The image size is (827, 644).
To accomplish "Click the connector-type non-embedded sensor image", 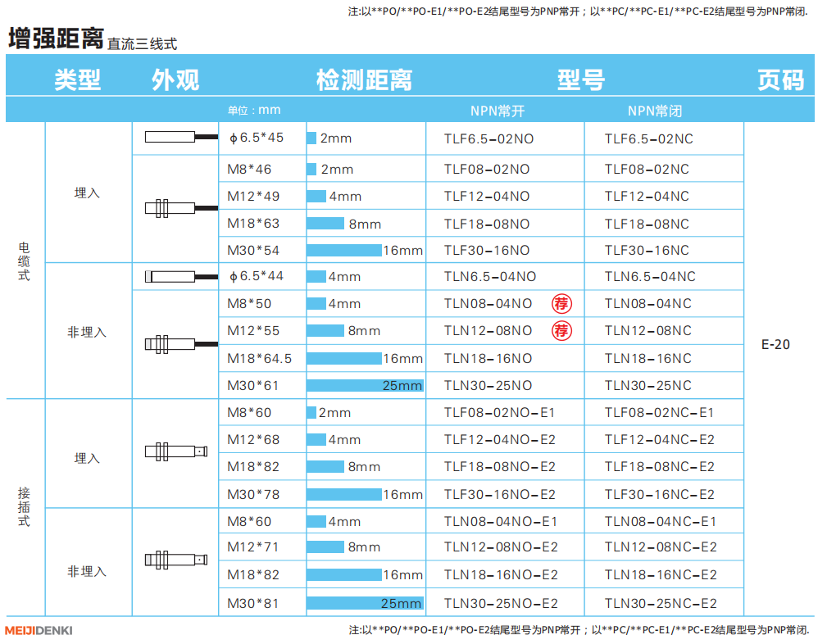I will (x=175, y=560).
